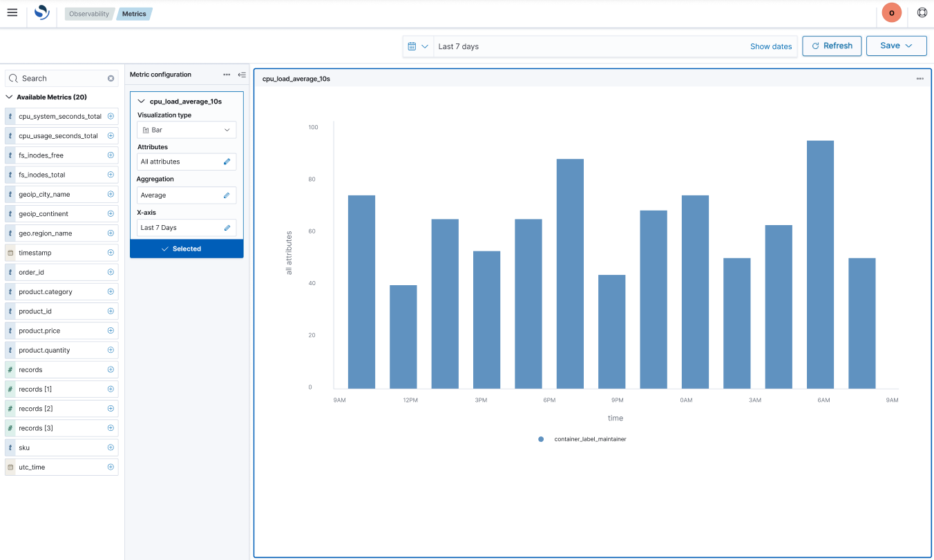Click the Refresh button

click(832, 46)
